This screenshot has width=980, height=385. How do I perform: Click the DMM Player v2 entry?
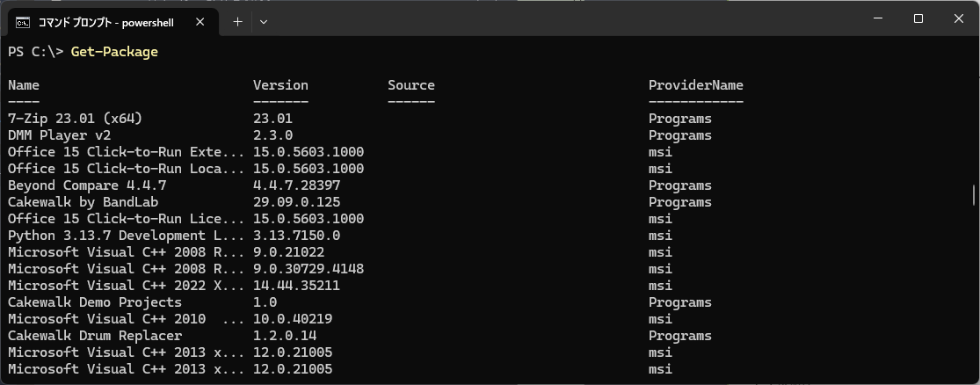coord(59,135)
